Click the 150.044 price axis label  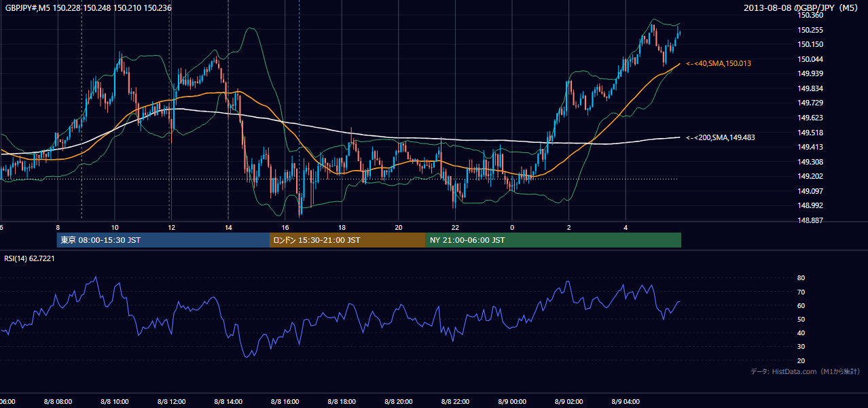coord(810,59)
